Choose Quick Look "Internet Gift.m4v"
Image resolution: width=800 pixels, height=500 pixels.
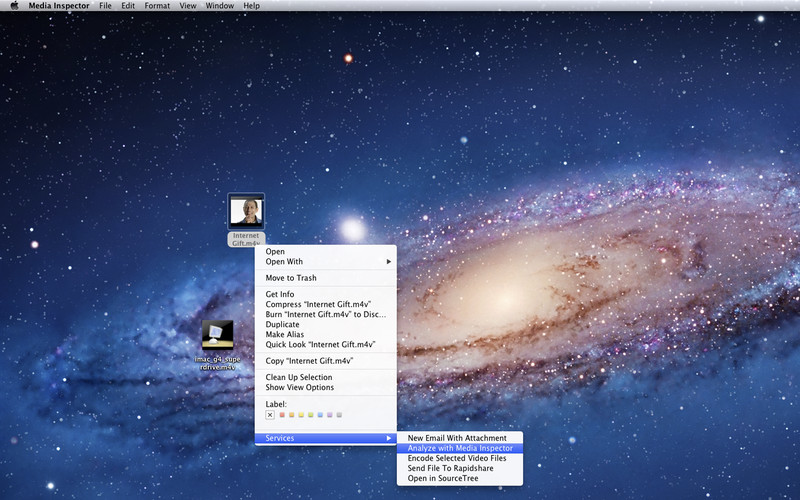click(320, 344)
